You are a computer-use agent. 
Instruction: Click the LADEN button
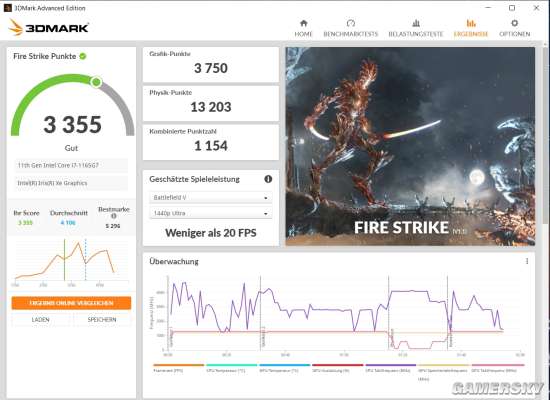click(41, 320)
